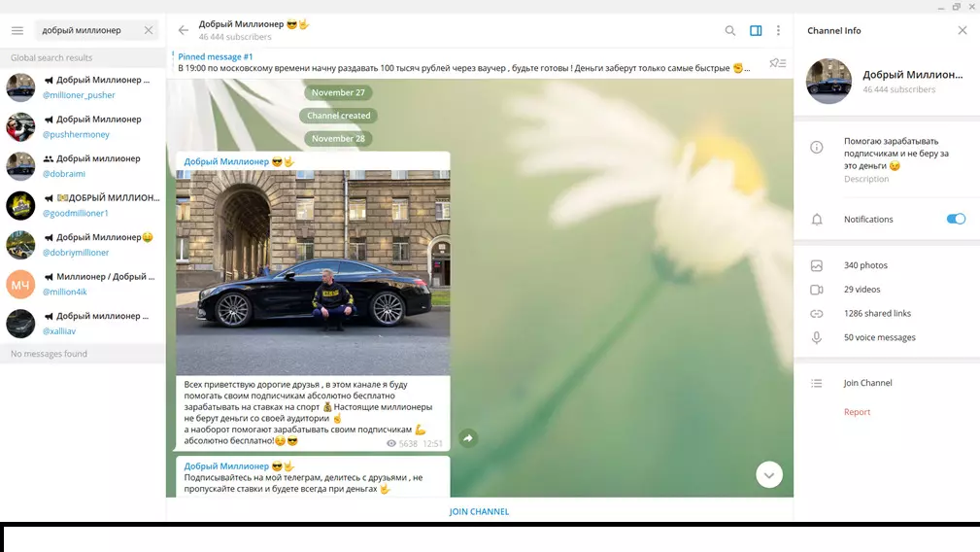Show the pinned messages list icon
This screenshot has width=980, height=552.
point(778,62)
